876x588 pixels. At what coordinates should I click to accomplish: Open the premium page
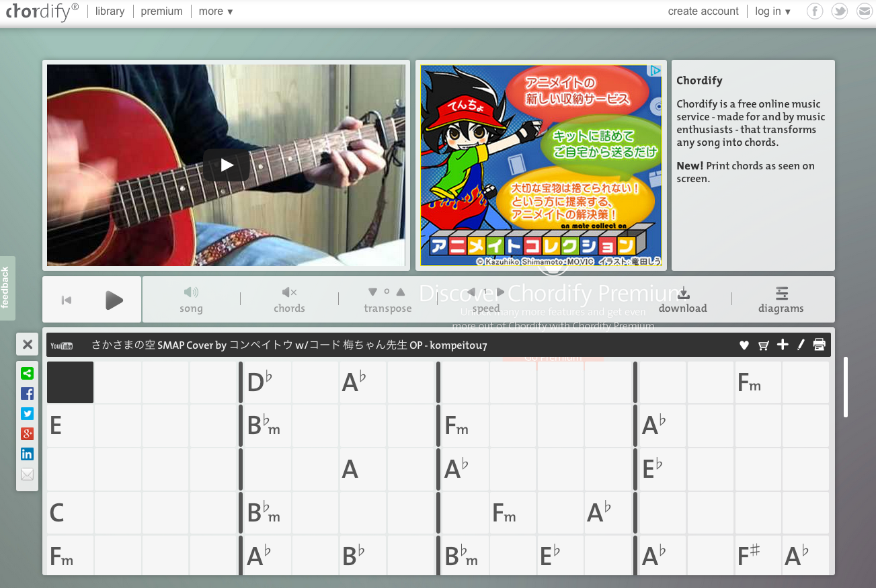(x=161, y=11)
